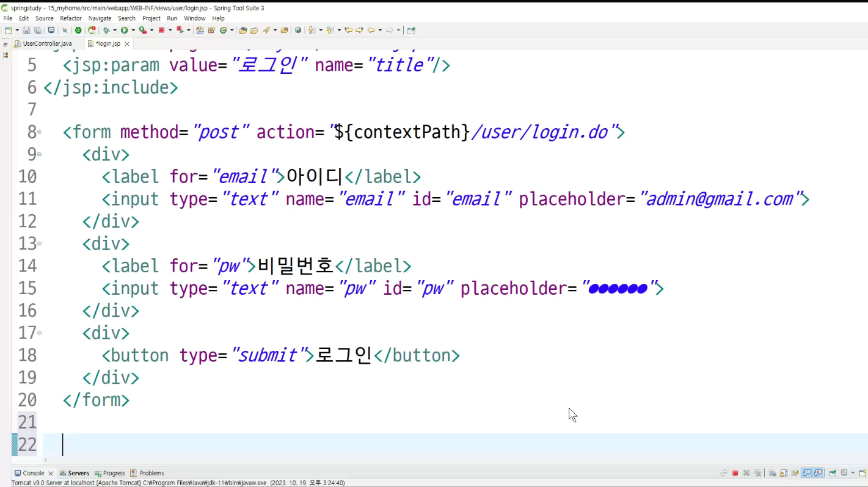Terminate server with red console stop icon
Viewport: 868px width, 487px height.
735,473
